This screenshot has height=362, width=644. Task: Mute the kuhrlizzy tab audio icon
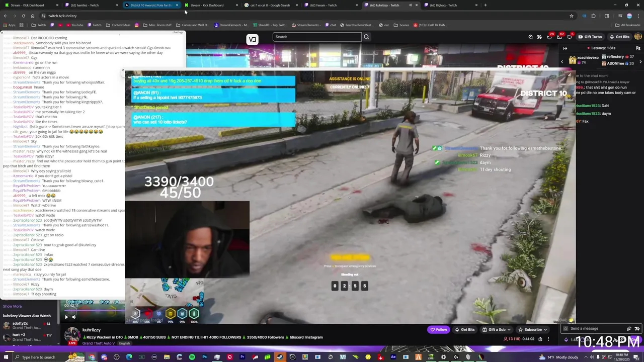(410, 5)
